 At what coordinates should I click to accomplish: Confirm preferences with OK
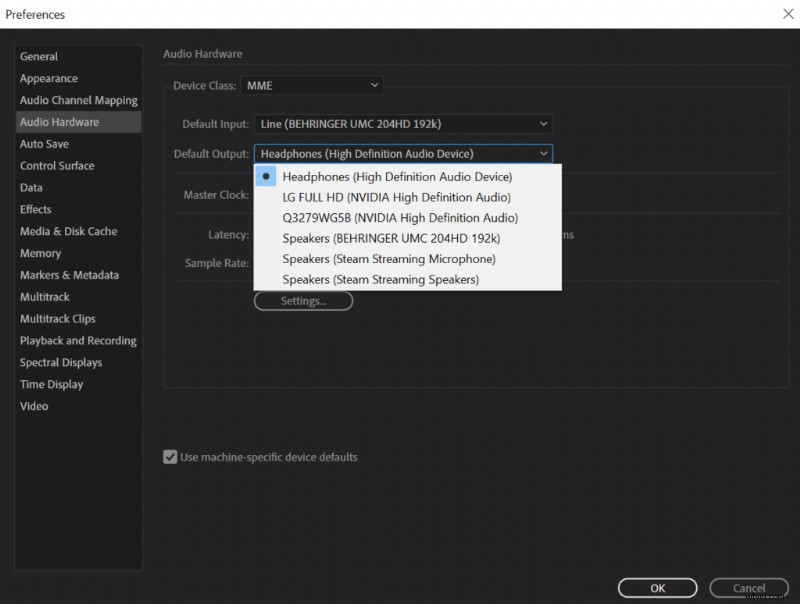point(657,588)
